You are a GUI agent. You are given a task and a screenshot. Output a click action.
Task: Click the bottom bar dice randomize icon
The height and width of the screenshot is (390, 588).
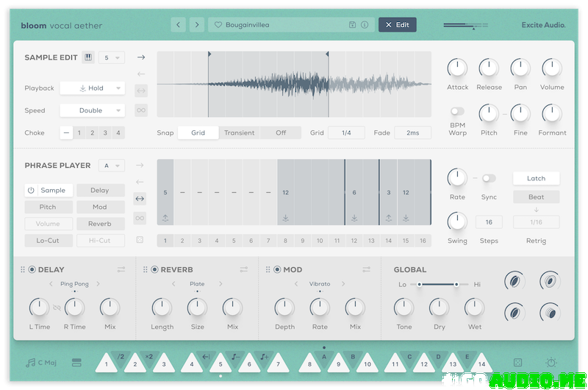pyautogui.click(x=517, y=363)
